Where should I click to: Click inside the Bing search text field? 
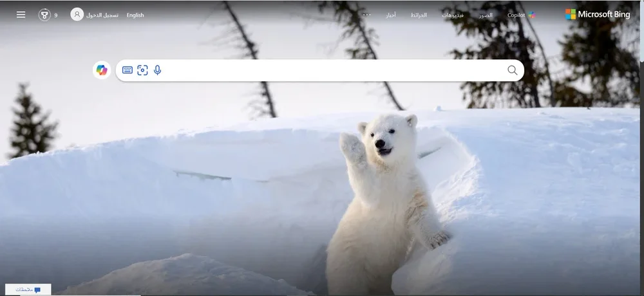coord(322,70)
